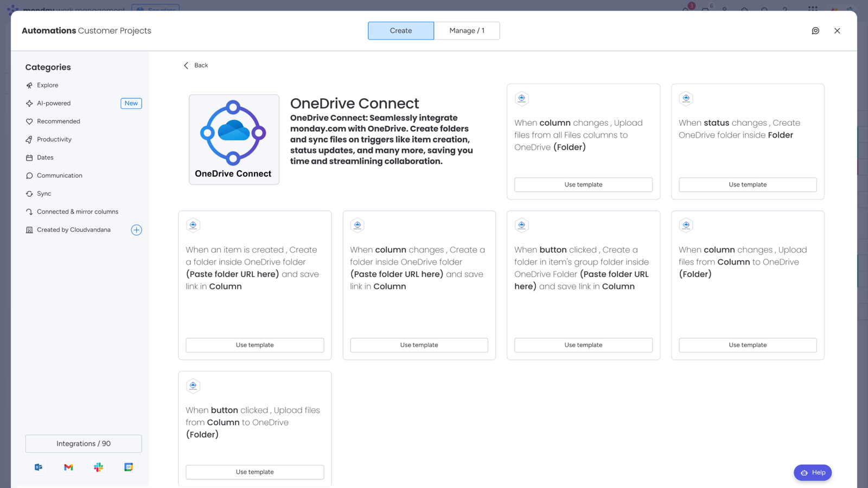868x488 pixels.
Task: Click the Sync arrows icon
Action: coord(29,194)
